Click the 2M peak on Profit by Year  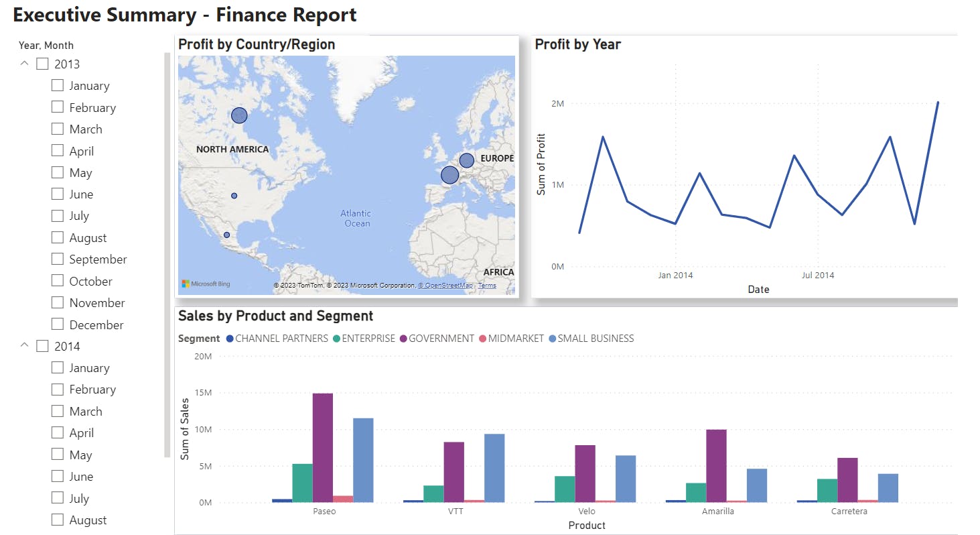click(938, 103)
